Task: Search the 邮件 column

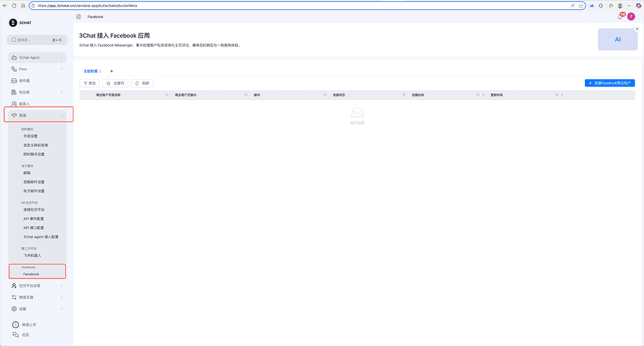Action: (325, 95)
